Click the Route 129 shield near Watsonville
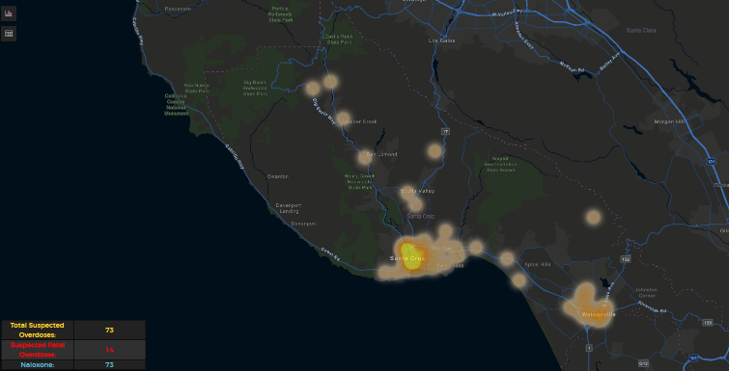This screenshot has width=729, height=371. pos(708,322)
